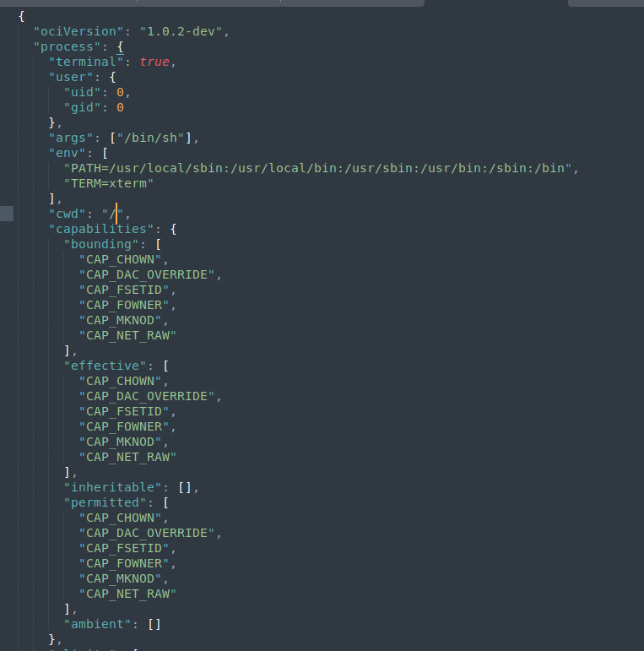Click the PATH environment variable string

pos(317,168)
